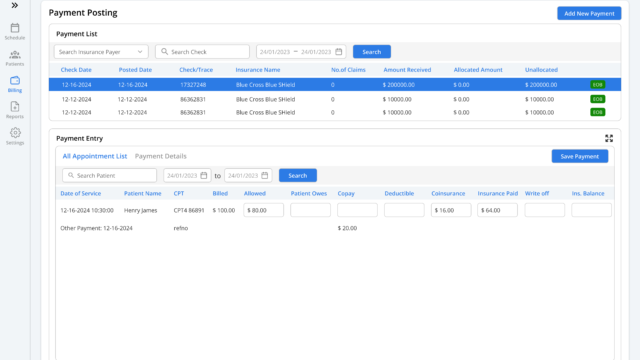Open the Billing section in sidebar
Image resolution: width=640 pixels, height=360 pixels.
pyautogui.click(x=15, y=84)
